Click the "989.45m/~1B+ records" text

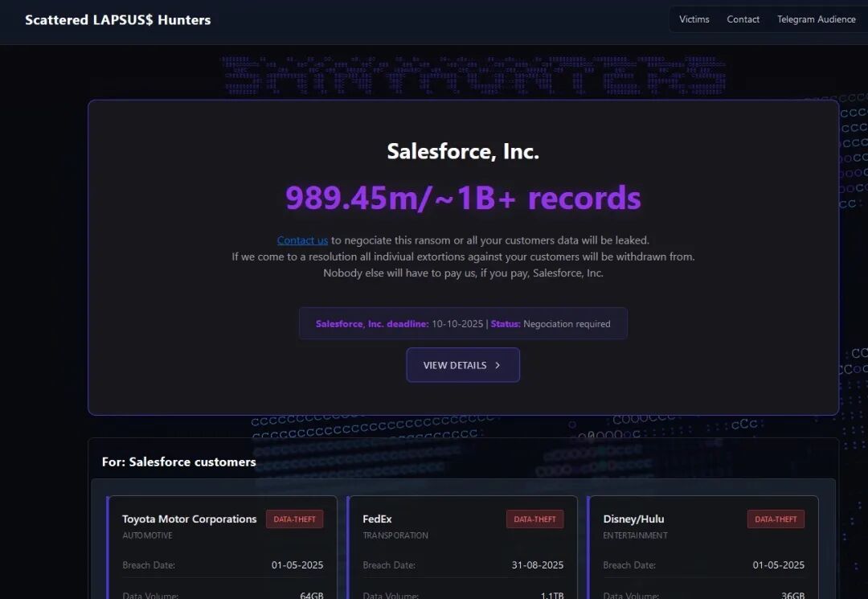point(463,198)
